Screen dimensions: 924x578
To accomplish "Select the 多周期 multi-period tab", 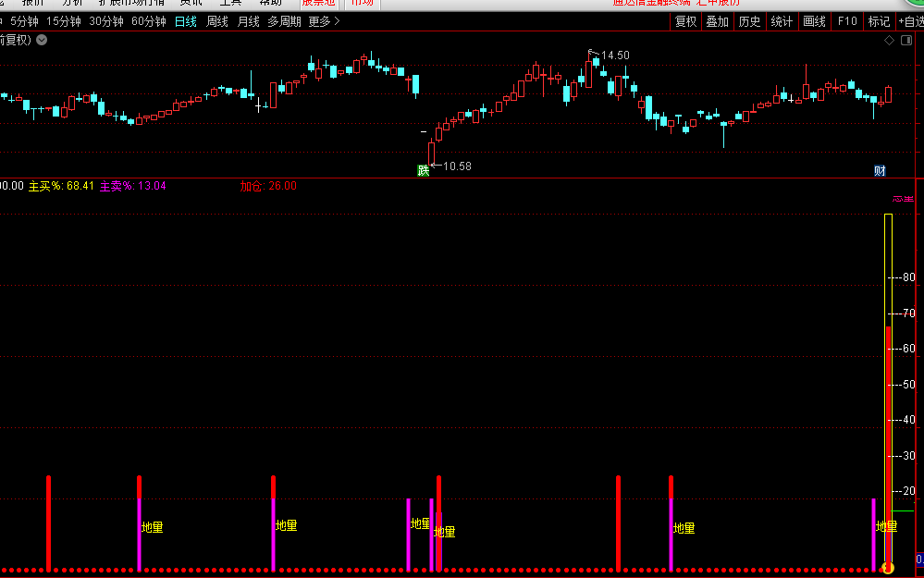I will pyautogui.click(x=284, y=21).
